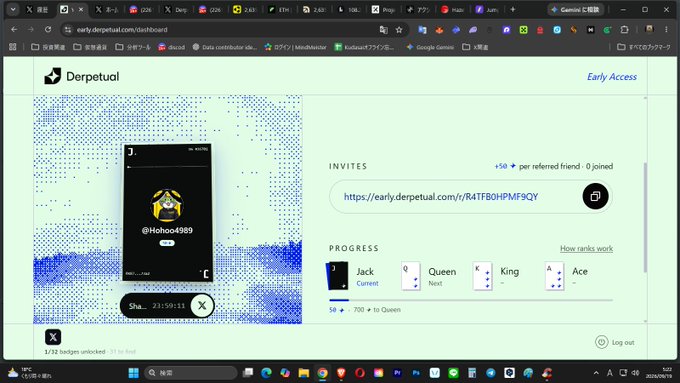680x383 pixels.
Task: Close the active Derpetual tab
Action: [81, 9]
